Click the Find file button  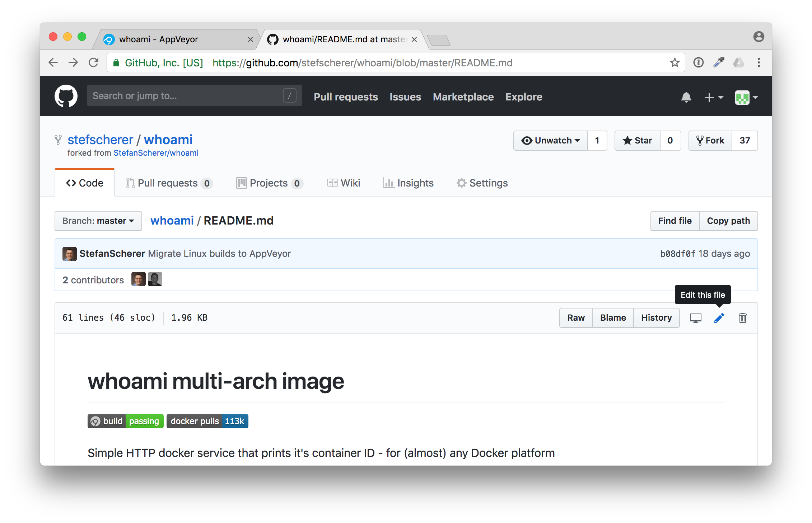tap(675, 221)
